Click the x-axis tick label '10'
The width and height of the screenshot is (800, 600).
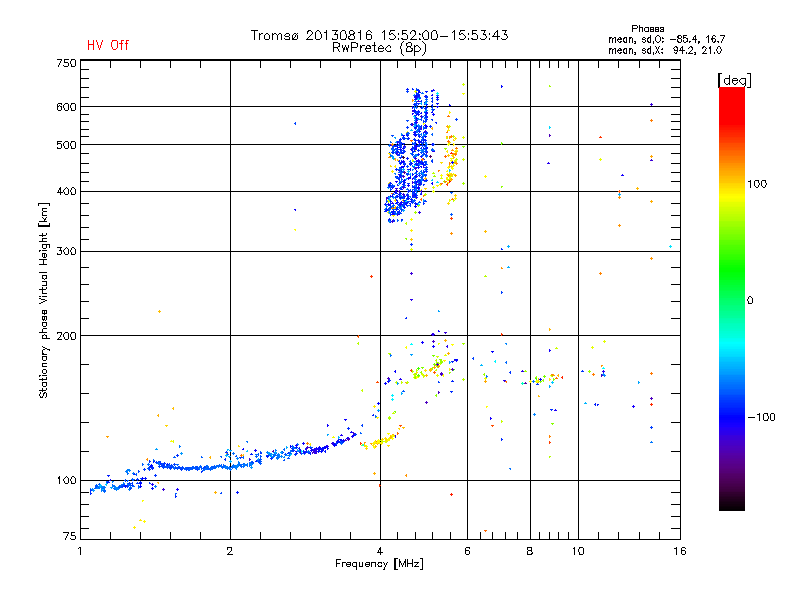point(578,551)
